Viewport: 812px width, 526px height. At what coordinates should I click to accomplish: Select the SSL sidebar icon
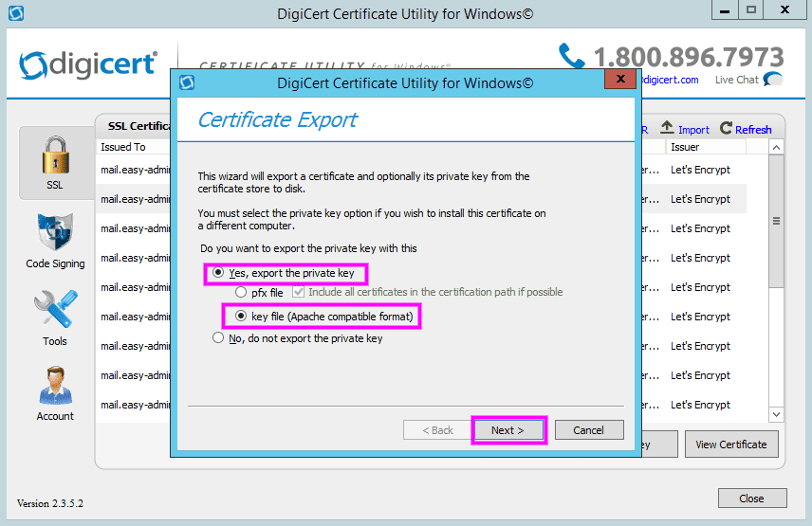point(56,162)
